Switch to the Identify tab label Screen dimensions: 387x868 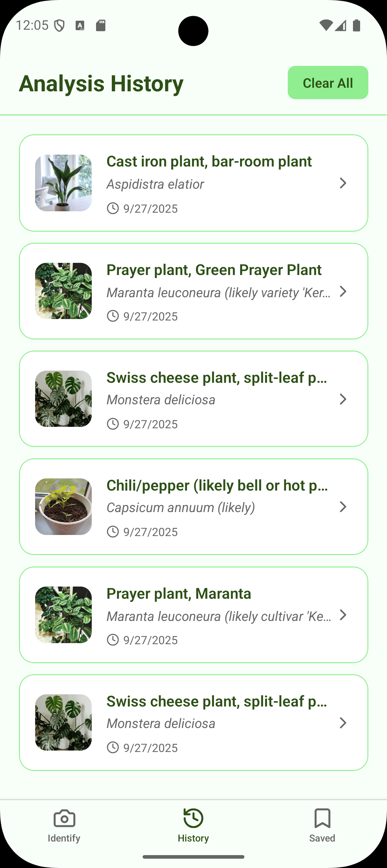(64, 838)
